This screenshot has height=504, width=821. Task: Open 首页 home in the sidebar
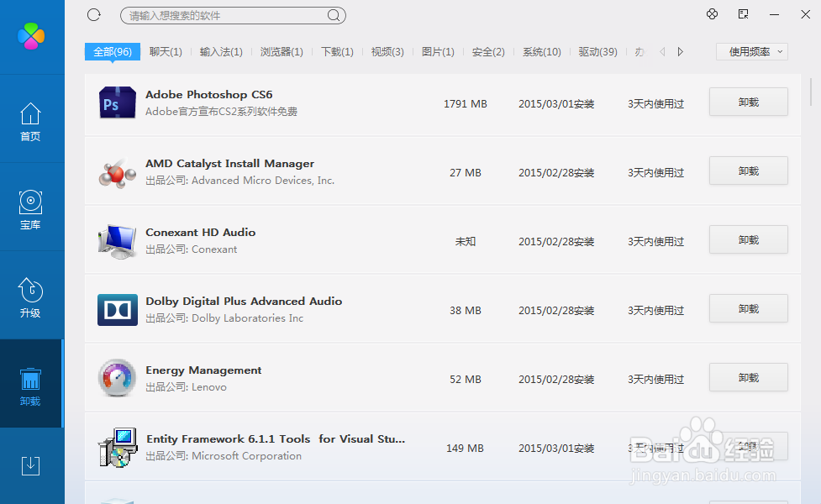30,122
